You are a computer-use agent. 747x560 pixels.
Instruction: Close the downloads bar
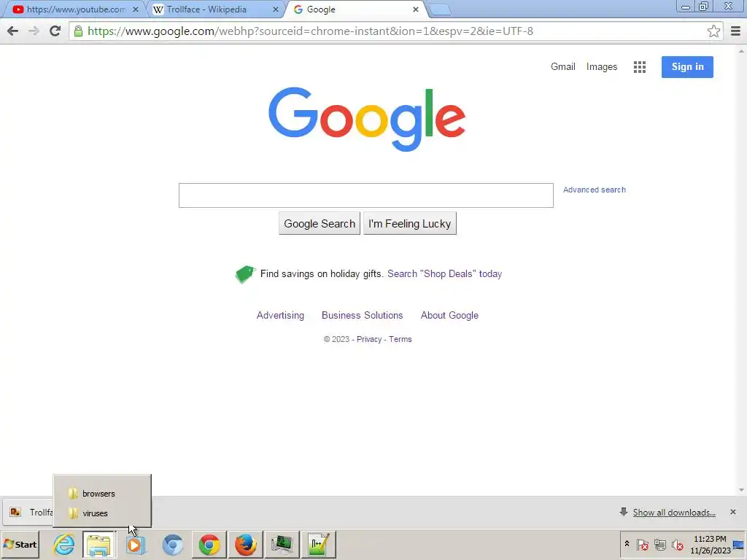coord(732,512)
